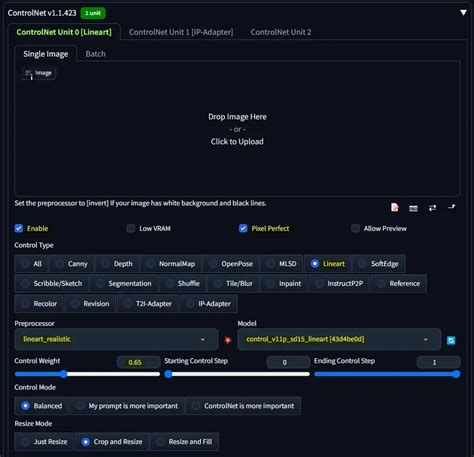Select the OpenPose control type
The width and height of the screenshot is (474, 457).
point(231,264)
